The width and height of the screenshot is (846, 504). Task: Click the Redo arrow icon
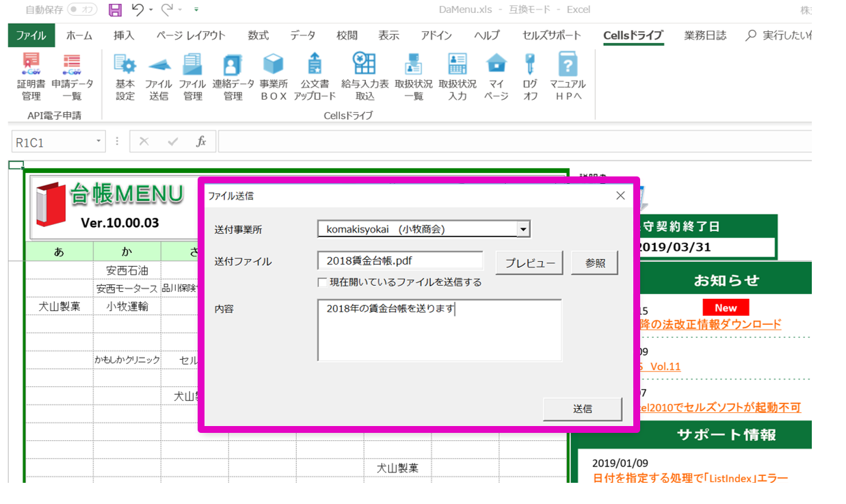pos(168,10)
